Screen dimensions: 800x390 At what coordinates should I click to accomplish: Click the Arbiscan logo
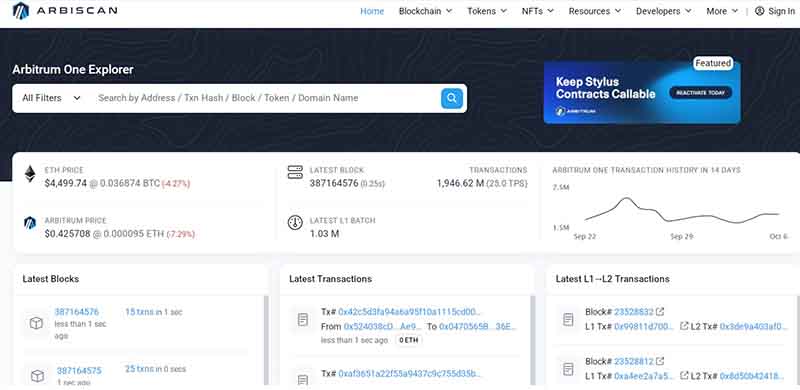tap(65, 11)
